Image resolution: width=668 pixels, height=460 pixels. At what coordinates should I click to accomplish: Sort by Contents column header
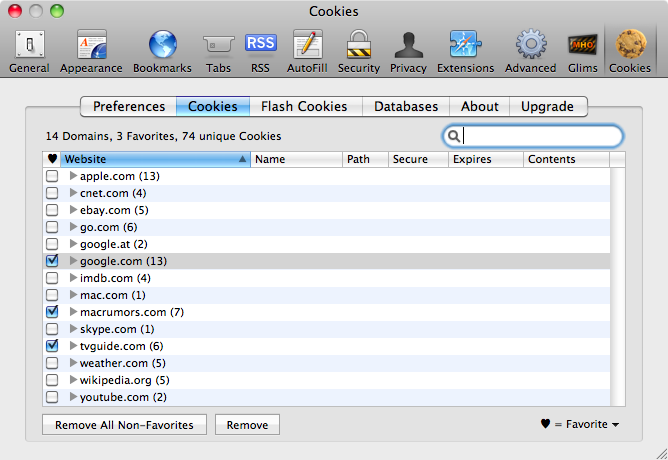pos(567,159)
